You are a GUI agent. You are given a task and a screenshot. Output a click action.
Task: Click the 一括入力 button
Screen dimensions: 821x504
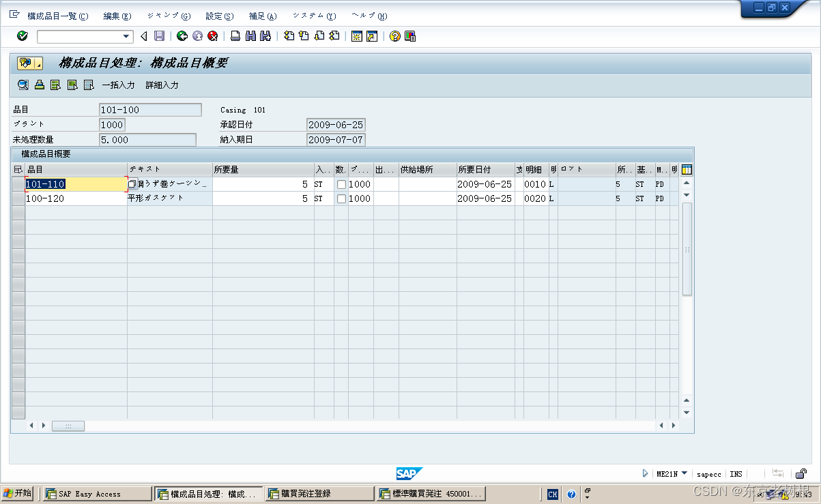118,85
